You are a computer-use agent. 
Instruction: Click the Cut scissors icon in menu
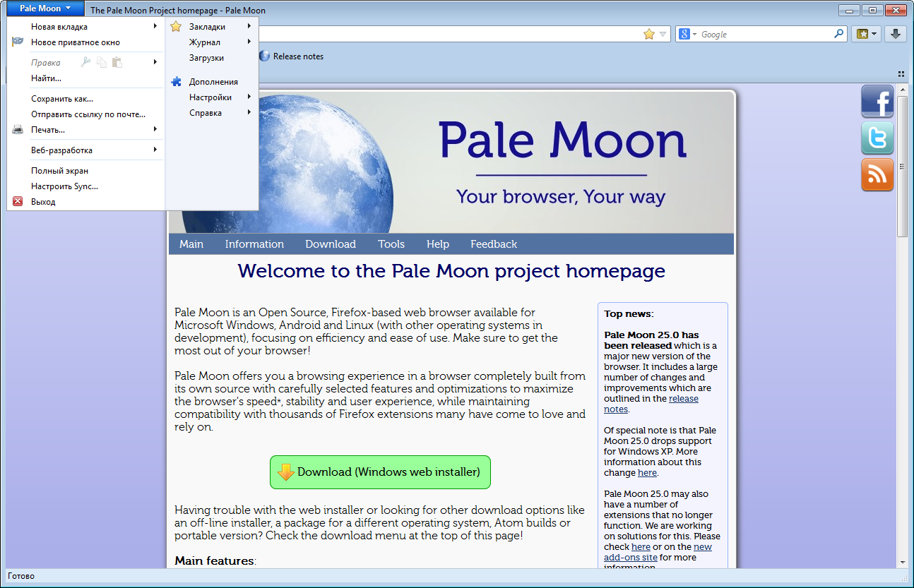point(85,62)
